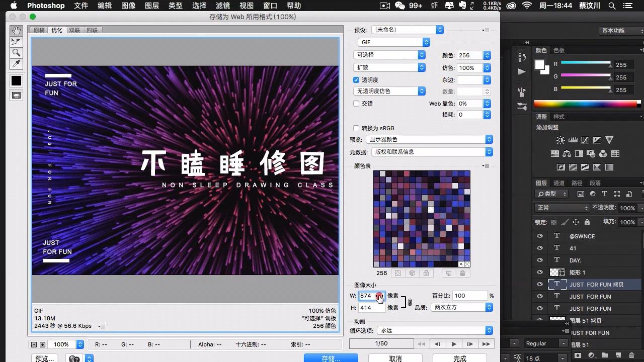This screenshot has height=362, width=644.
Task: Select the Slice Select tool
Action: point(17,42)
